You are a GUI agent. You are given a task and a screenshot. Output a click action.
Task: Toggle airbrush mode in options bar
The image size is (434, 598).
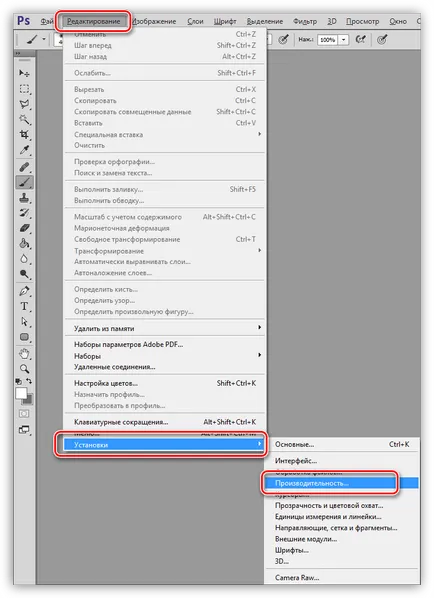pos(360,39)
